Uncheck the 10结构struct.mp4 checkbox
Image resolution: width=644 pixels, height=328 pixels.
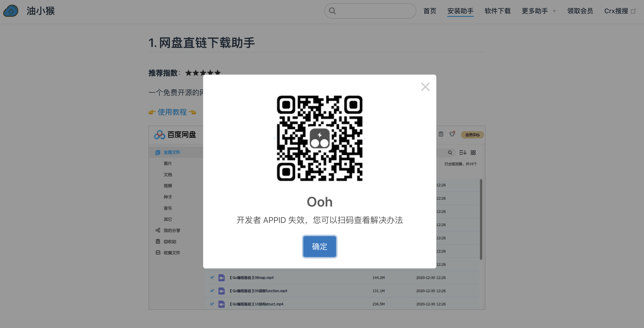click(212, 304)
